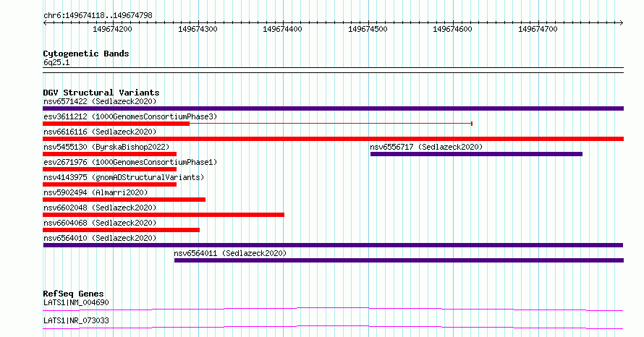Click the red bar of nsv6616116
The width and height of the screenshot is (644, 337).
(333, 139)
